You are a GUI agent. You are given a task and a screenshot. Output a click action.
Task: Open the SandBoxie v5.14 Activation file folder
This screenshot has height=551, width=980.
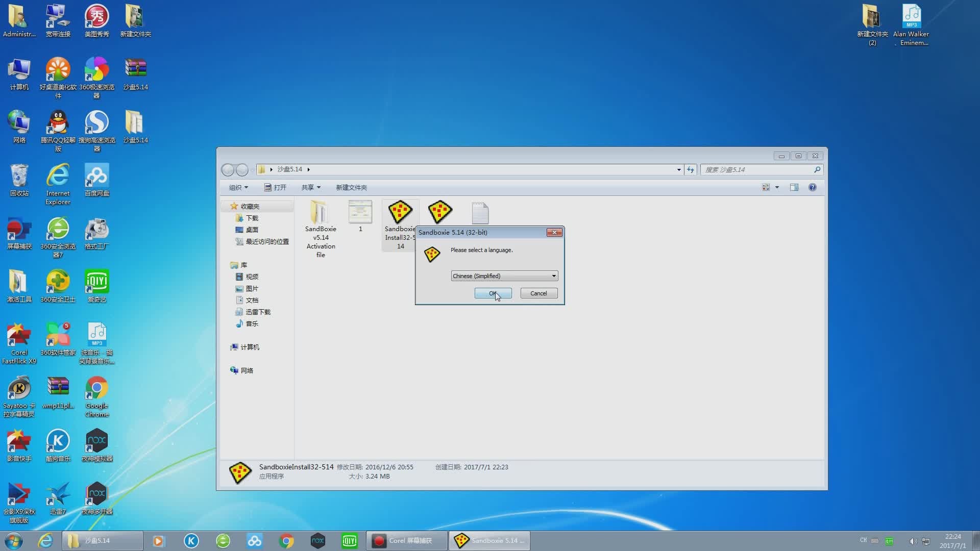pyautogui.click(x=321, y=230)
